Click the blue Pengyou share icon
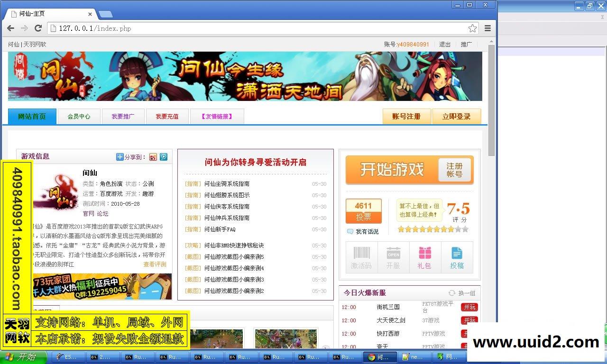 [163, 156]
